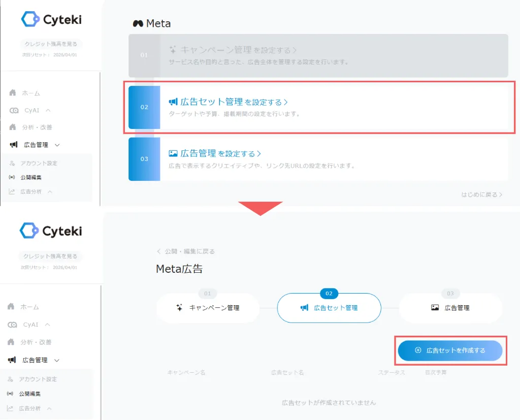Switch to the 広告管理 step 03 tab
The height and width of the screenshot is (420, 520).
[x=450, y=308]
